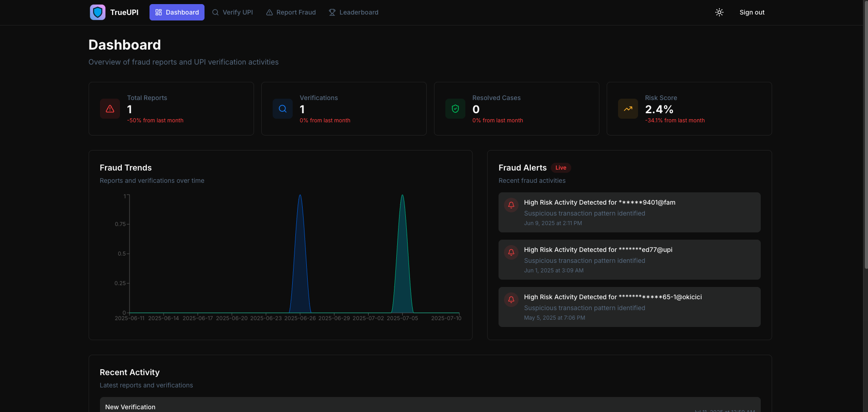
Task: Click the '-50% from last month' text
Action: (155, 121)
